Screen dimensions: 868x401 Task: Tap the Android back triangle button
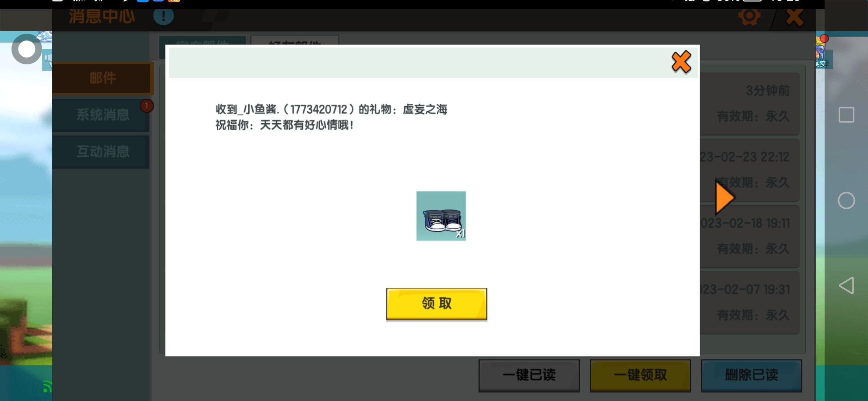(846, 286)
